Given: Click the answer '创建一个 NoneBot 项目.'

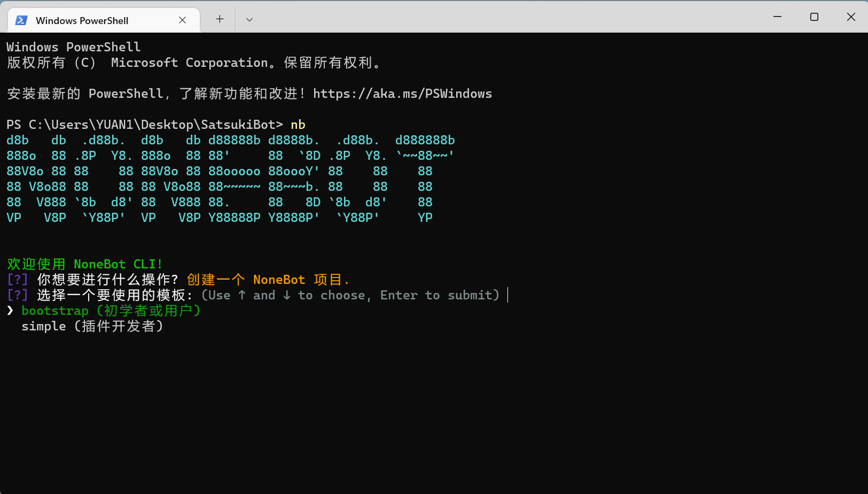Looking at the screenshot, I should [x=268, y=280].
